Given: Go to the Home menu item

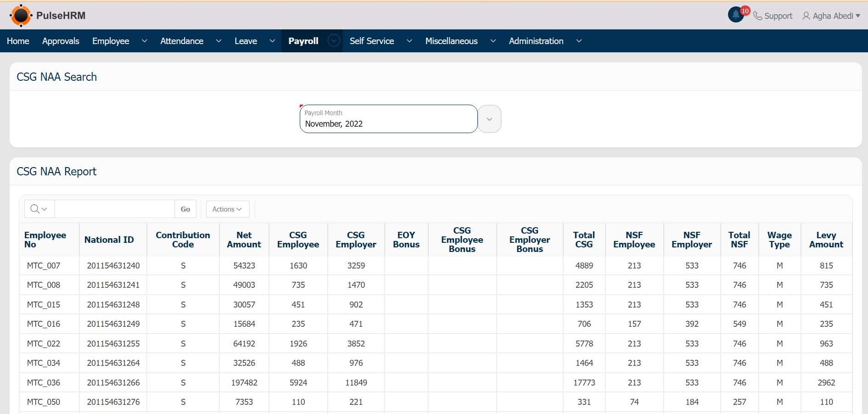Looking at the screenshot, I should (x=18, y=41).
